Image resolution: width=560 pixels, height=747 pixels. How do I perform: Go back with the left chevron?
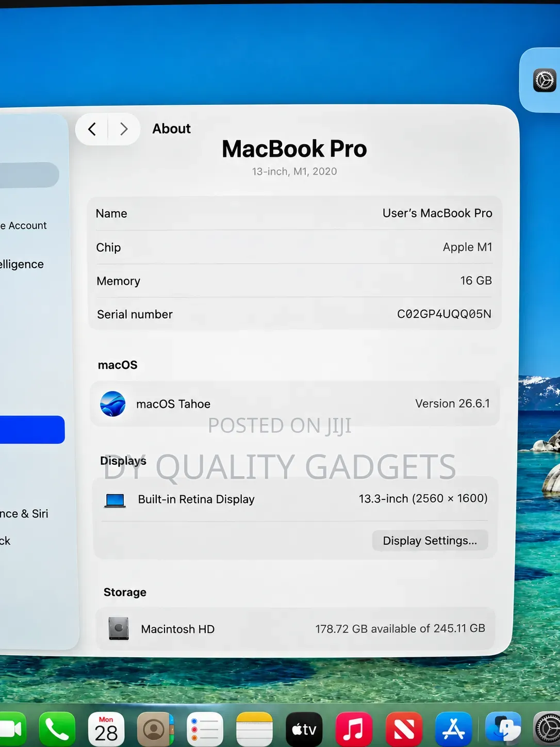pyautogui.click(x=92, y=129)
